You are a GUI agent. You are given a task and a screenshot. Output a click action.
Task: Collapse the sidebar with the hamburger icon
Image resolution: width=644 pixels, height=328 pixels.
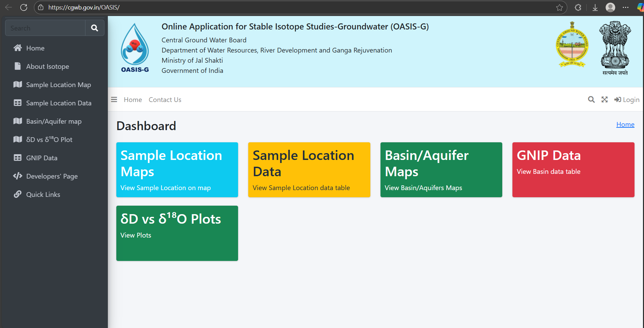[114, 99]
